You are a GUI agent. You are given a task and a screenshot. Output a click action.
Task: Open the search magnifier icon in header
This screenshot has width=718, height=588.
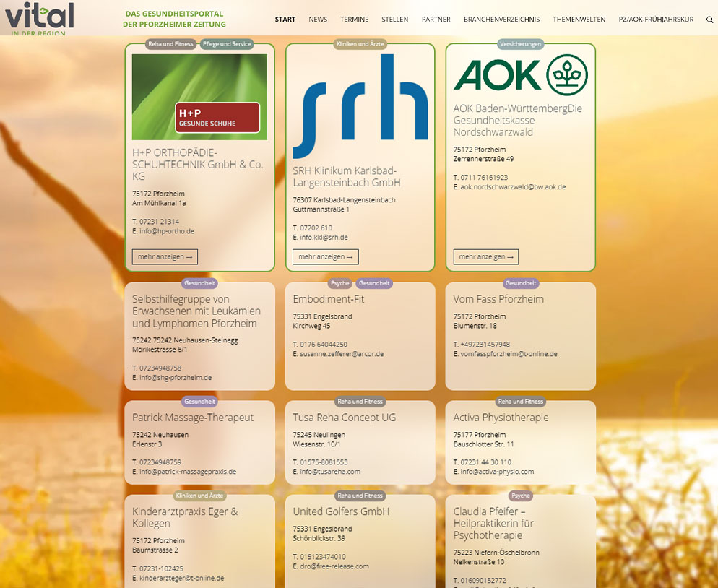709,20
